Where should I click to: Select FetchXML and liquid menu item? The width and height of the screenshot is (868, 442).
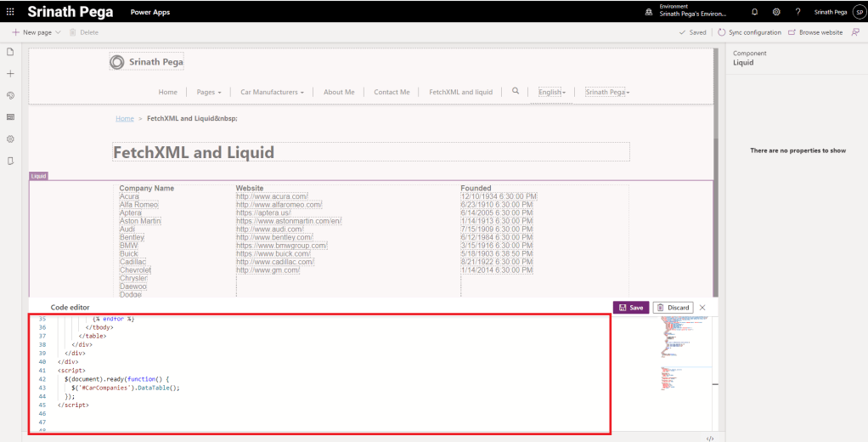tap(460, 92)
